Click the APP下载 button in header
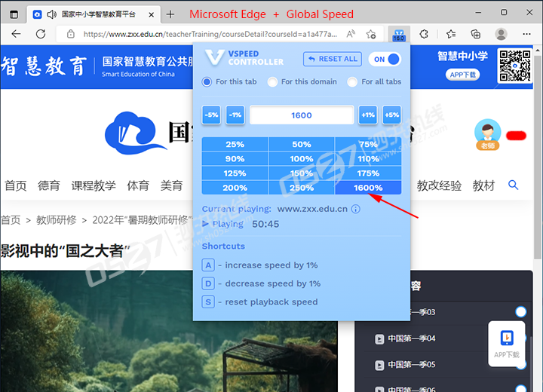 coord(462,75)
